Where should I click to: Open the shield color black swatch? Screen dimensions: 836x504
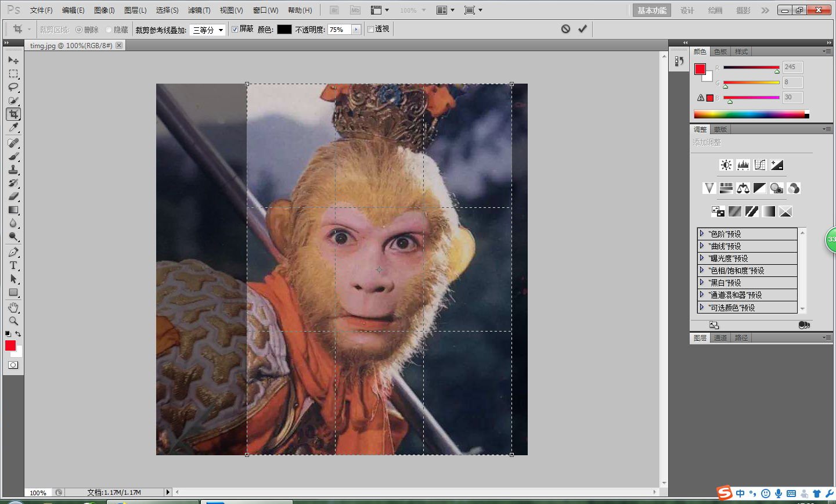(x=284, y=30)
